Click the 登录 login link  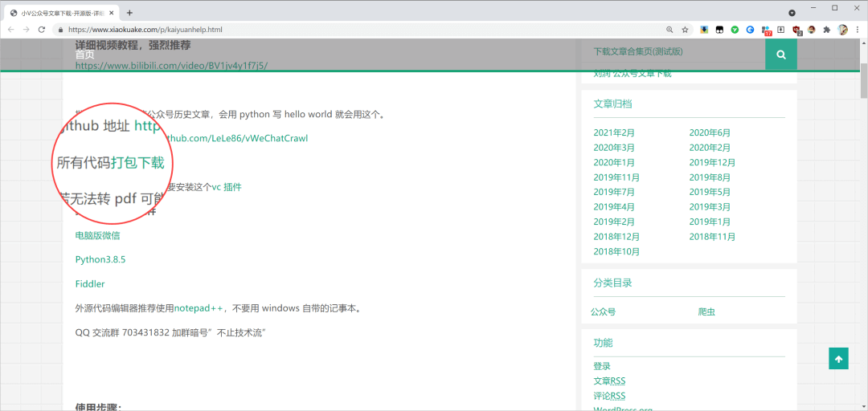pos(602,366)
